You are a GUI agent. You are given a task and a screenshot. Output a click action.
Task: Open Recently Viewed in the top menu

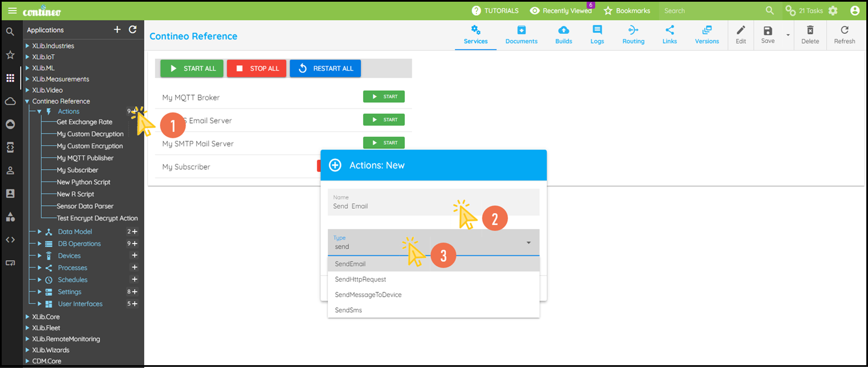(560, 10)
